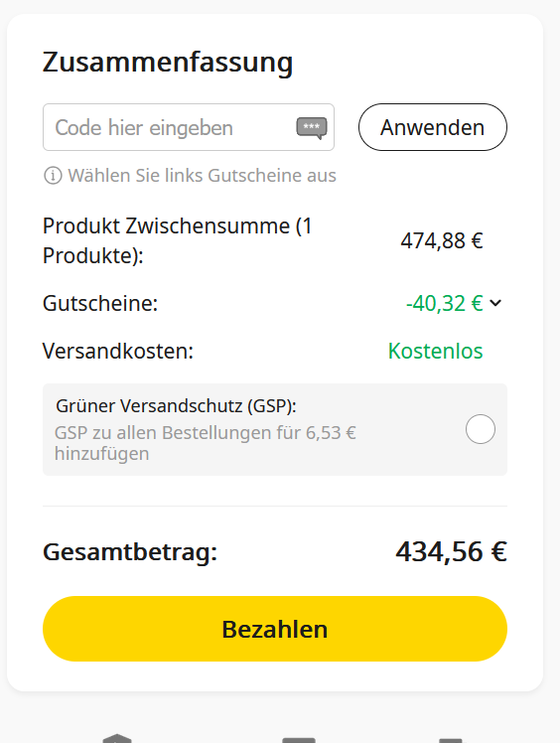
Task: Click the Zusammenfassung heading
Action: click(168, 62)
